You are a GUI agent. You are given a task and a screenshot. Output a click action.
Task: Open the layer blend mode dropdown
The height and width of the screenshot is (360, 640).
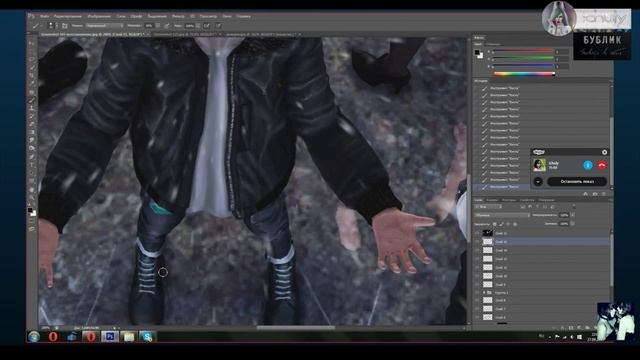pyautogui.click(x=502, y=215)
